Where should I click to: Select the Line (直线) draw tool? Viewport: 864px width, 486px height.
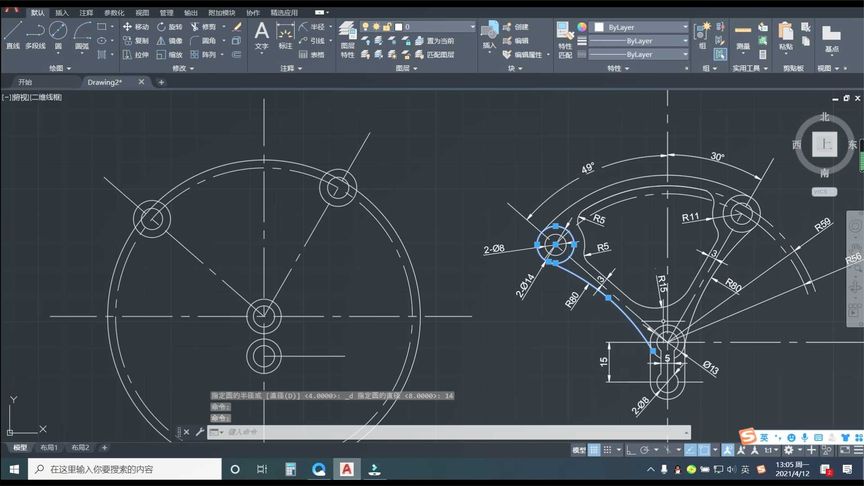coord(13,36)
